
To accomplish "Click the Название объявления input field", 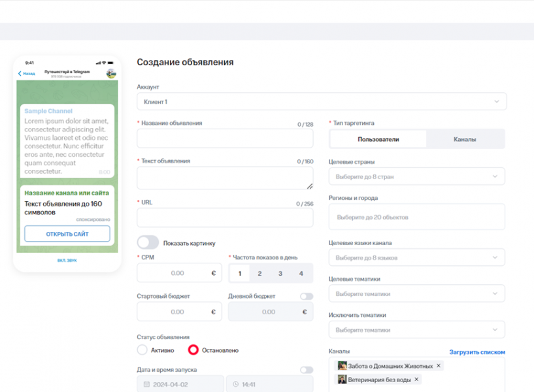I will point(225,139).
